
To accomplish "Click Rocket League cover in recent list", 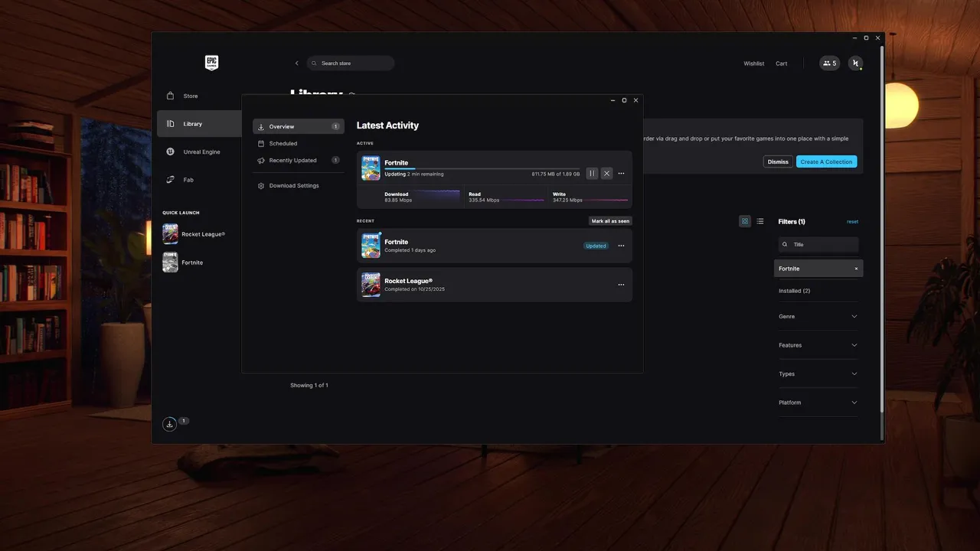I will click(371, 285).
